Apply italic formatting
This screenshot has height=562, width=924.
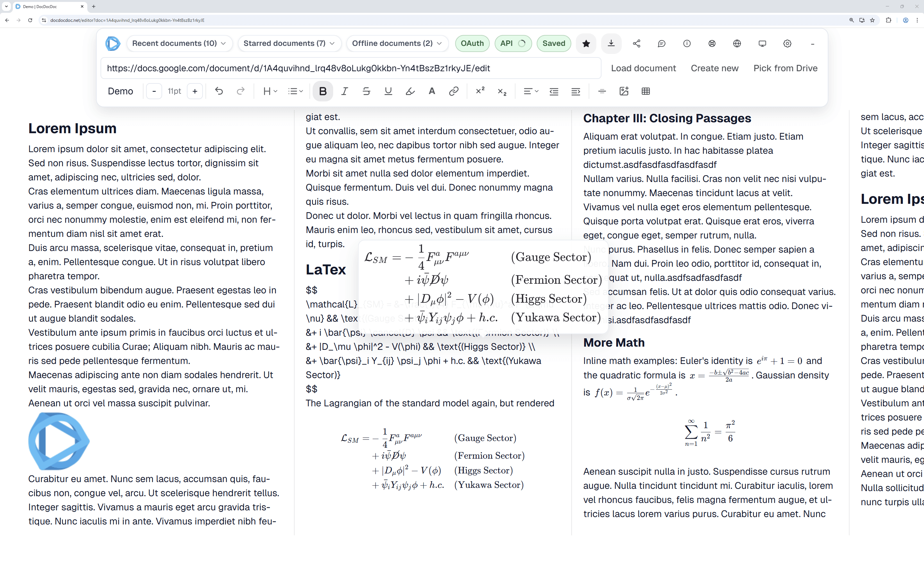point(344,91)
